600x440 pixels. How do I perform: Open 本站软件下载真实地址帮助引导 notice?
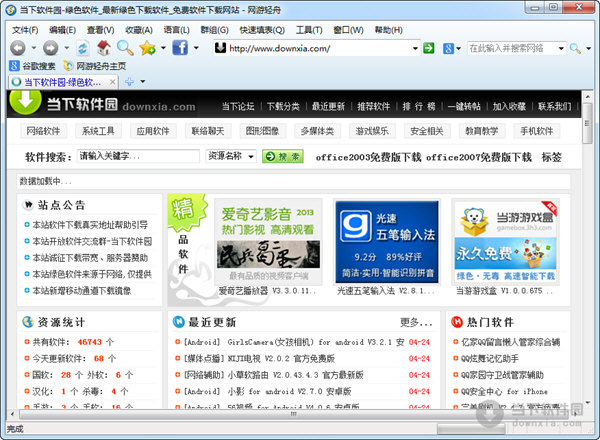pyautogui.click(x=90, y=225)
